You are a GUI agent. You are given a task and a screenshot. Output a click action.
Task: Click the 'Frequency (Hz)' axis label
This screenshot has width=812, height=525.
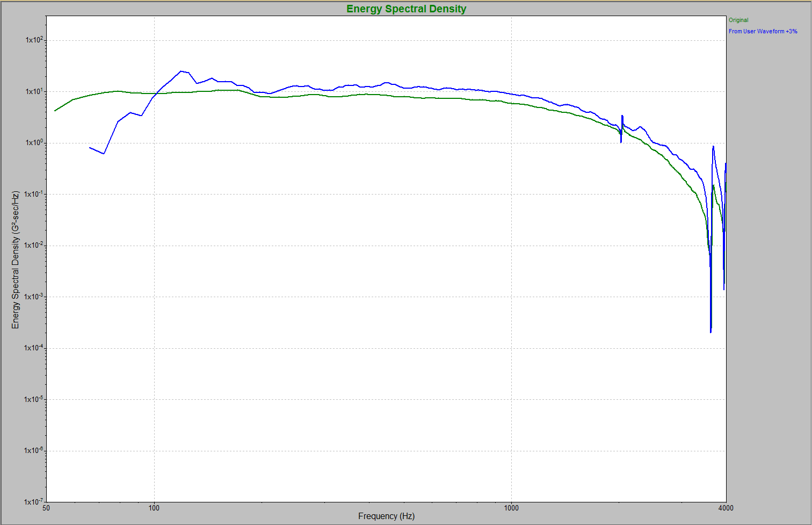[x=386, y=516]
